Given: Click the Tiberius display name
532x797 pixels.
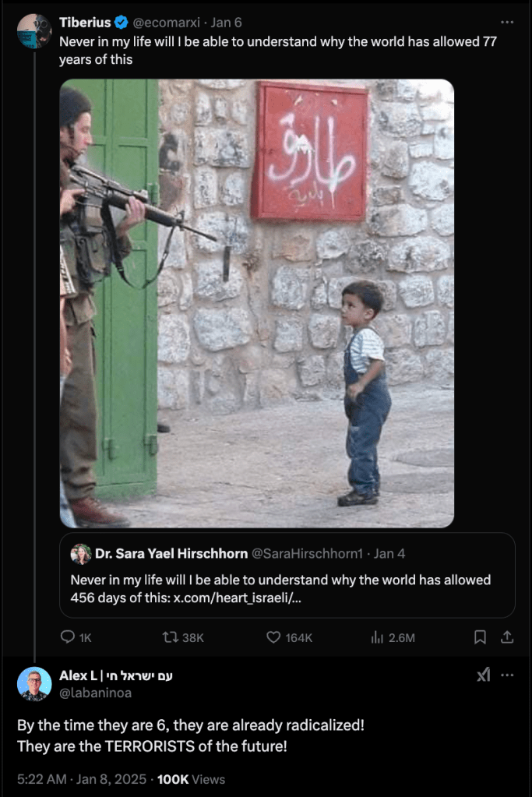Looking at the screenshot, I should (x=85, y=23).
